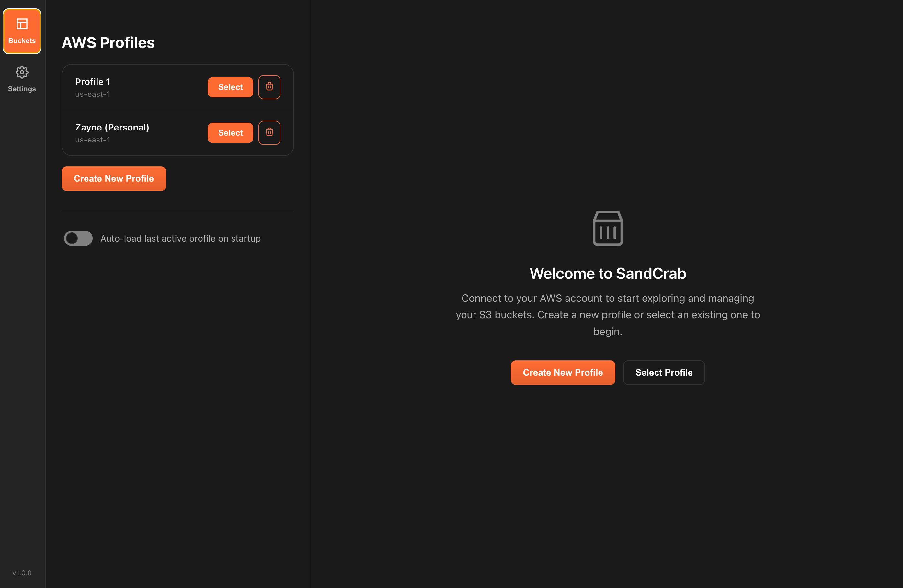Select Profile 1
The height and width of the screenshot is (588, 903).
pyautogui.click(x=230, y=87)
